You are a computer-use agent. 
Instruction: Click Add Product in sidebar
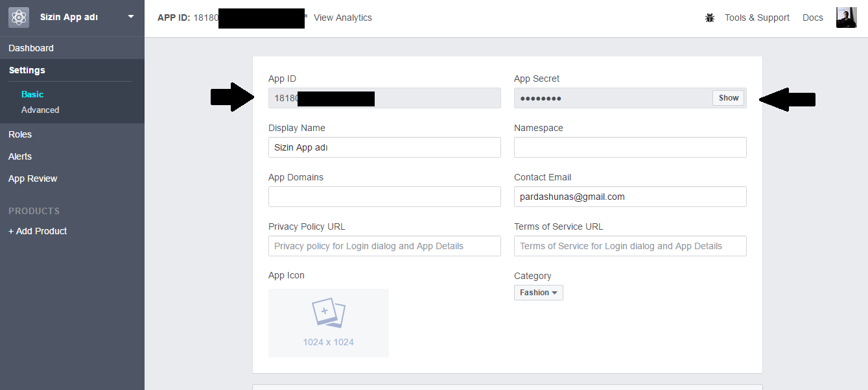[38, 231]
